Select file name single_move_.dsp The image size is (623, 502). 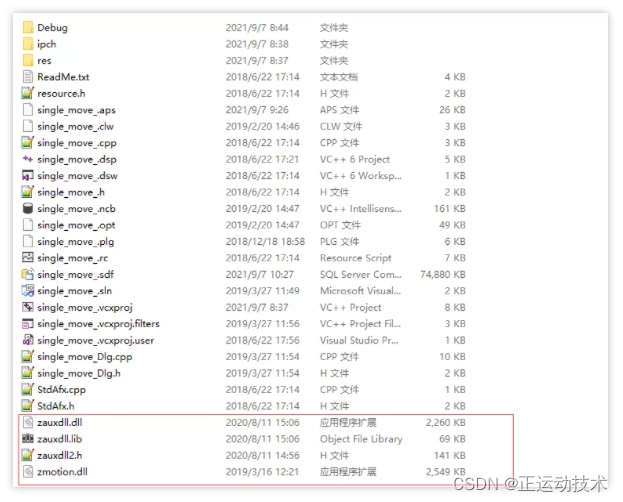[x=77, y=159]
